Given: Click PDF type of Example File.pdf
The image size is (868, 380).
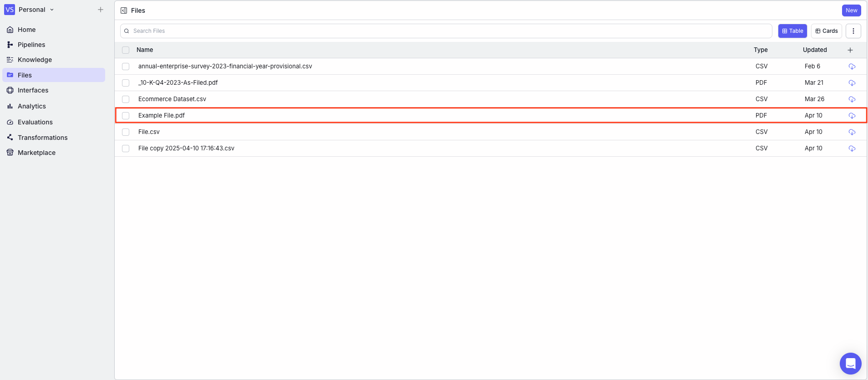Looking at the screenshot, I should click(761, 116).
